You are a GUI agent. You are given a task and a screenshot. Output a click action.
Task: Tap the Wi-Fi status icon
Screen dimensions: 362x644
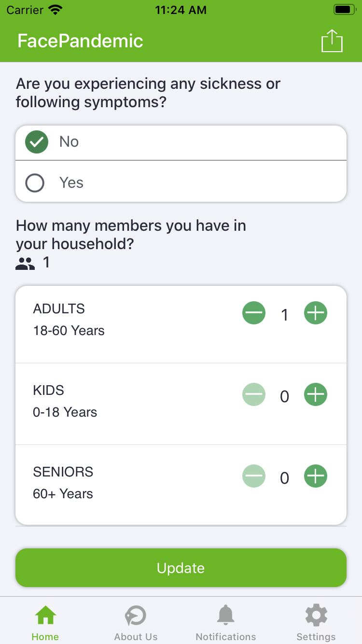tap(56, 10)
